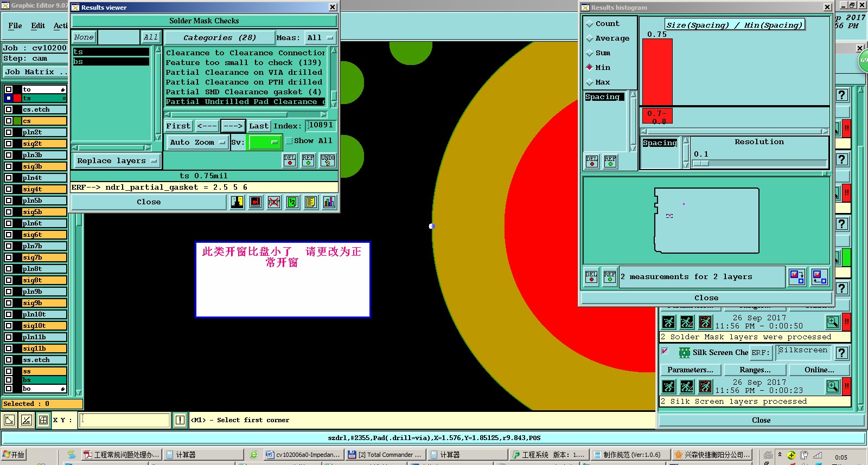Click the Silk Screen Checks help question mark
This screenshot has height=465, width=868.
(841, 353)
